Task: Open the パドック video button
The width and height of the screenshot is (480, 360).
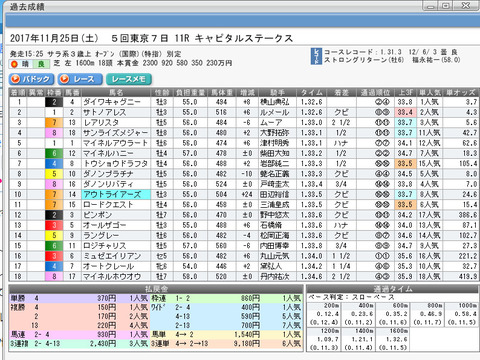Action: 31,79
